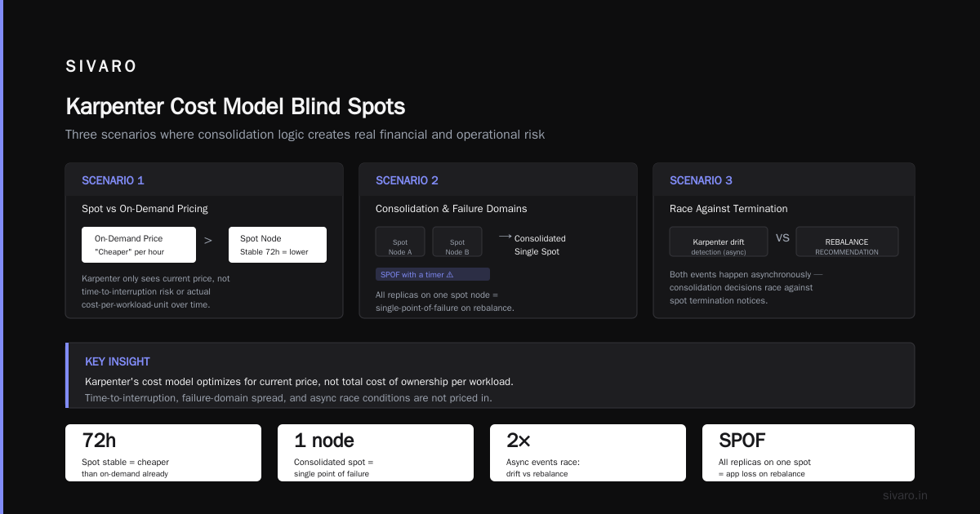Click the '72h' stat card
This screenshot has width=980, height=514.
[x=163, y=453]
